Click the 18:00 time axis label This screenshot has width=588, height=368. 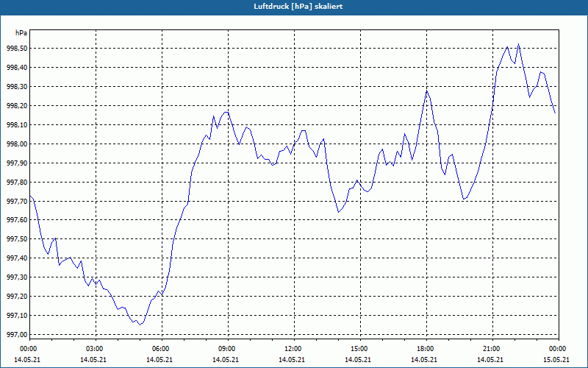click(x=426, y=349)
